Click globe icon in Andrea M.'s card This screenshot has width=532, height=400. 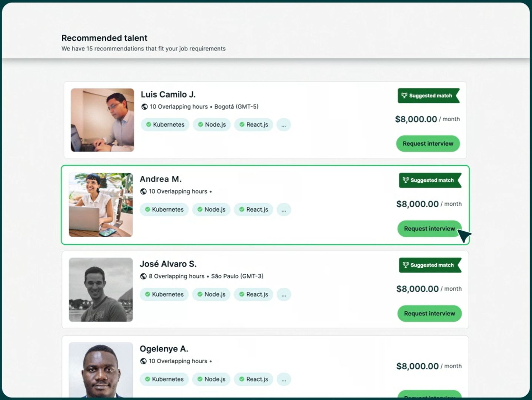point(143,192)
